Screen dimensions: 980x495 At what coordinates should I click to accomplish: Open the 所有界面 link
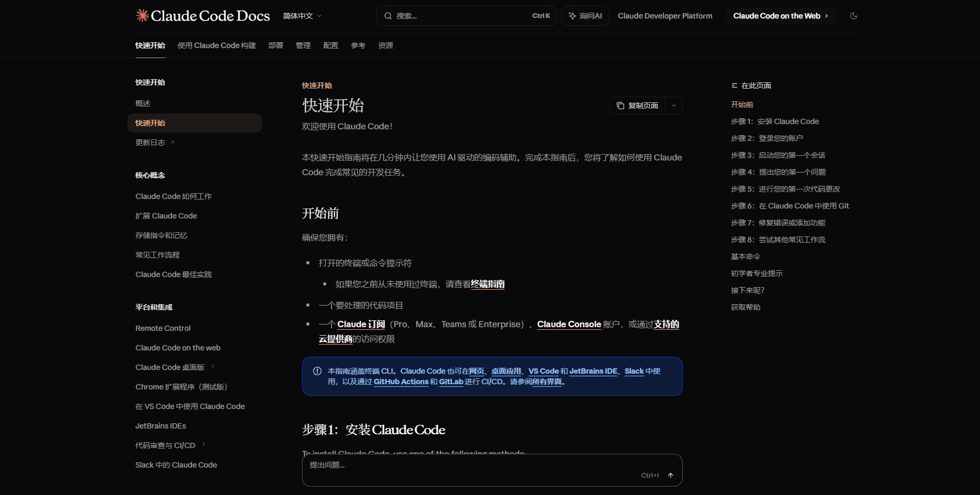(x=547, y=382)
